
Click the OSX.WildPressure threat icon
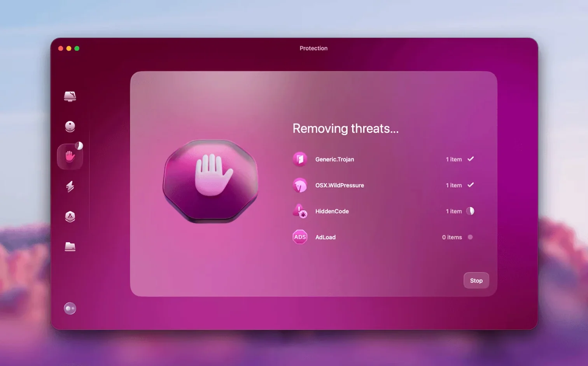pos(300,185)
